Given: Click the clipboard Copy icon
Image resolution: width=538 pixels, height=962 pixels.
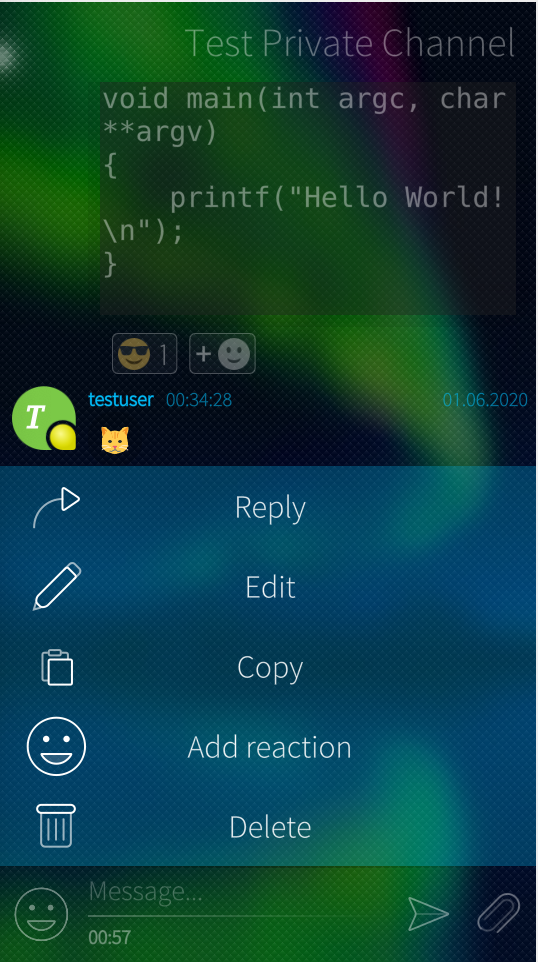Looking at the screenshot, I should 56,667.
